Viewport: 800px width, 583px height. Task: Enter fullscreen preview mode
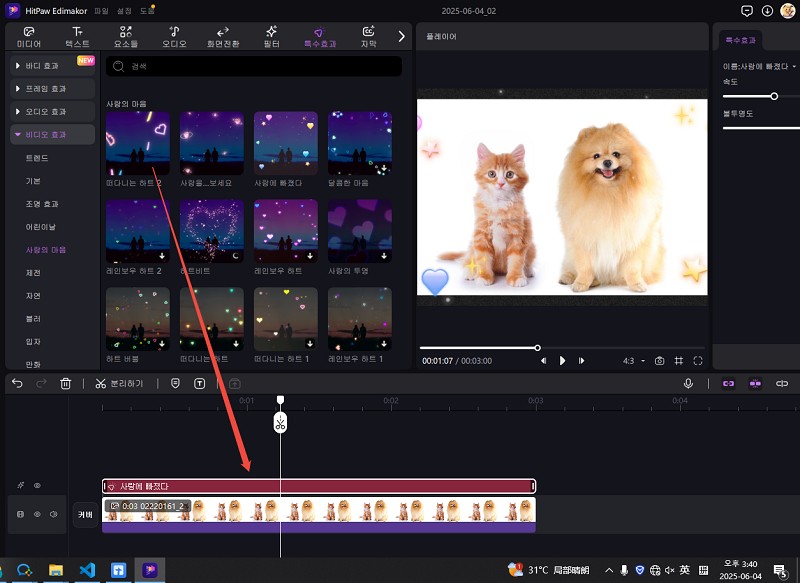coord(698,360)
